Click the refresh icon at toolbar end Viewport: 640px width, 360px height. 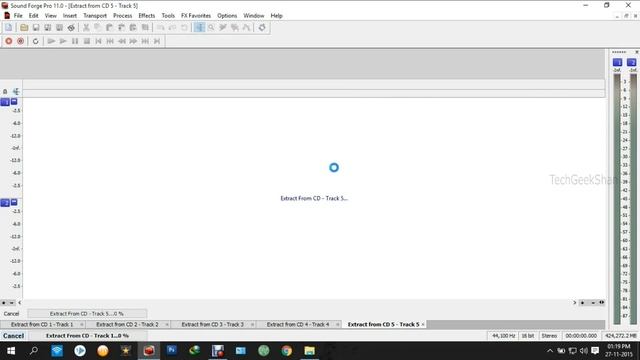(x=262, y=27)
